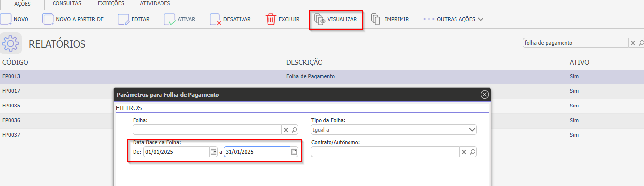644x186 pixels.
Task: Click the ATIVAR checkmark icon
Action: pos(169,19)
